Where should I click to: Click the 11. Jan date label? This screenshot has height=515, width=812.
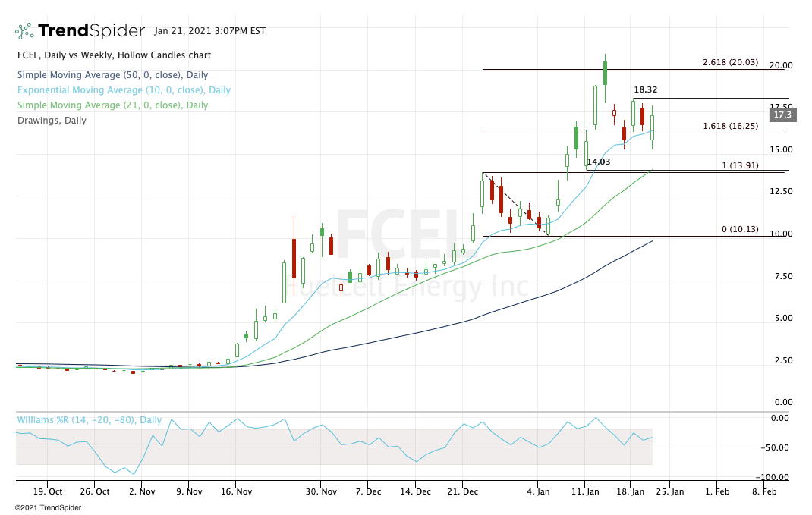point(585,491)
